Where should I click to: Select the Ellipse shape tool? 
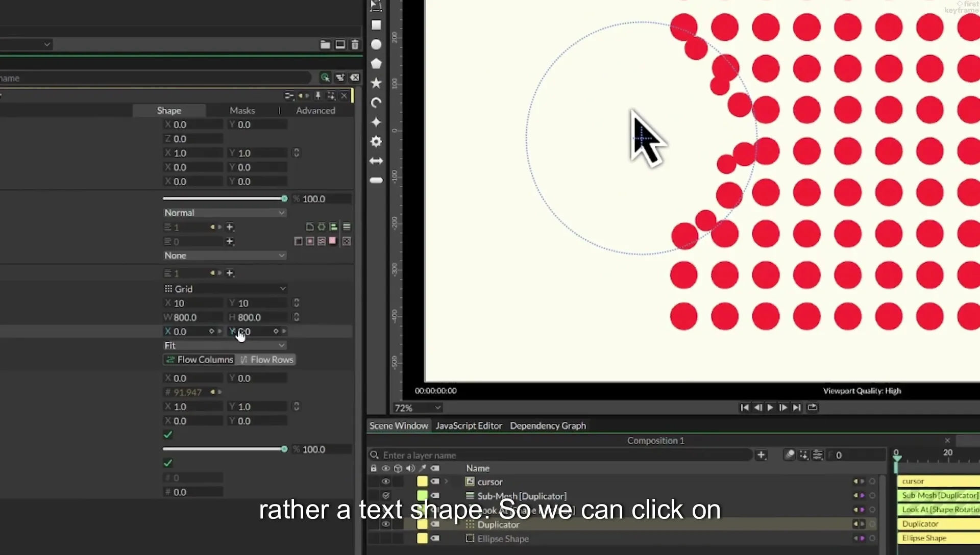coord(376,45)
